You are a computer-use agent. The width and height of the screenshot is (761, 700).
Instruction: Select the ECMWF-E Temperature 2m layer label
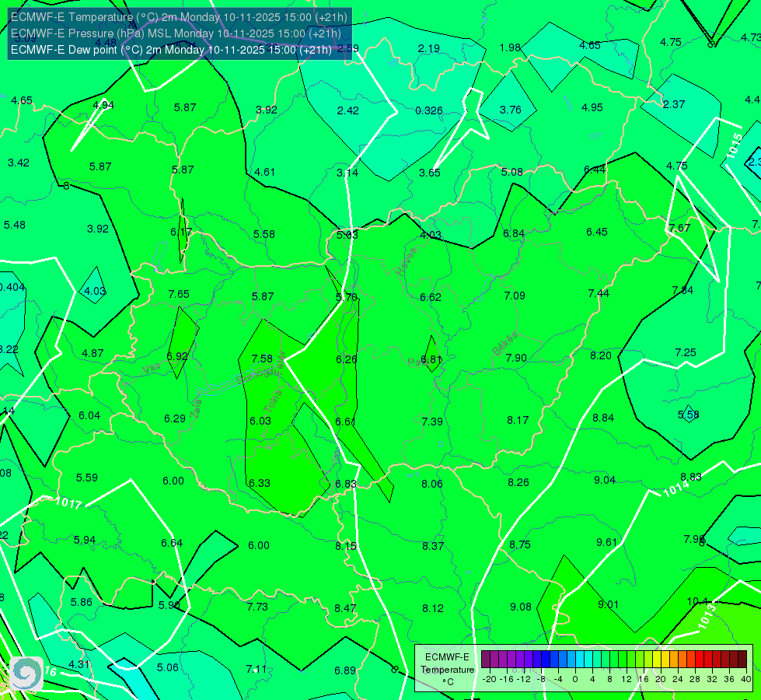[179, 17]
